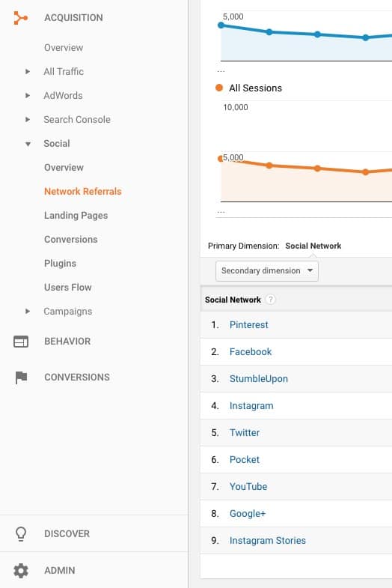Open the Secondary dimension dropdown
Viewport: 392px width, 588px height.
267,270
